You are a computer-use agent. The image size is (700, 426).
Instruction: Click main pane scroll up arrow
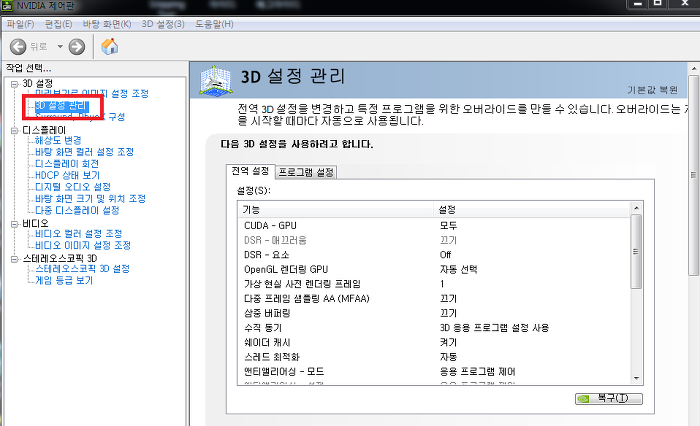click(x=694, y=69)
